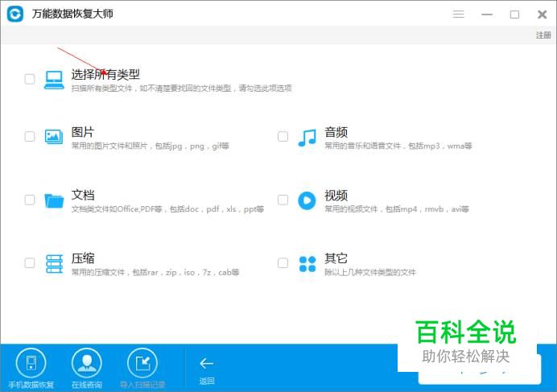This screenshot has height=392, width=557.
Task: Tick the 选择所有类型 checkbox
Action: [30, 79]
